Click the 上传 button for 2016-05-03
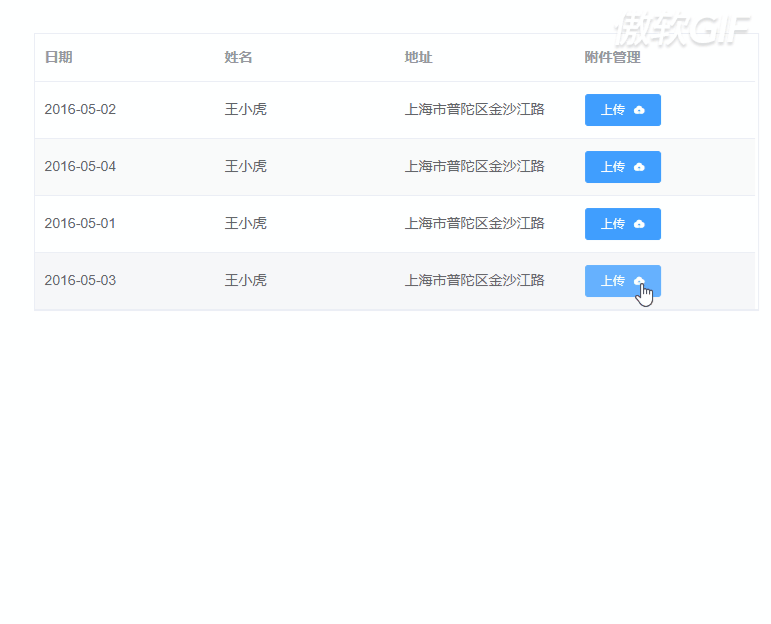This screenshot has width=771, height=624. tap(623, 281)
